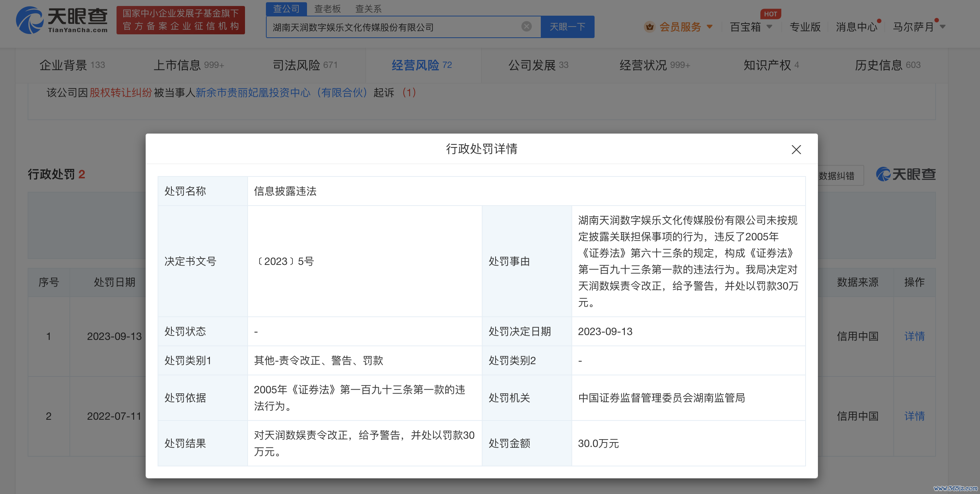Click the 处罚机关 label cell
This screenshot has height=494, width=980.
pyautogui.click(x=527, y=398)
